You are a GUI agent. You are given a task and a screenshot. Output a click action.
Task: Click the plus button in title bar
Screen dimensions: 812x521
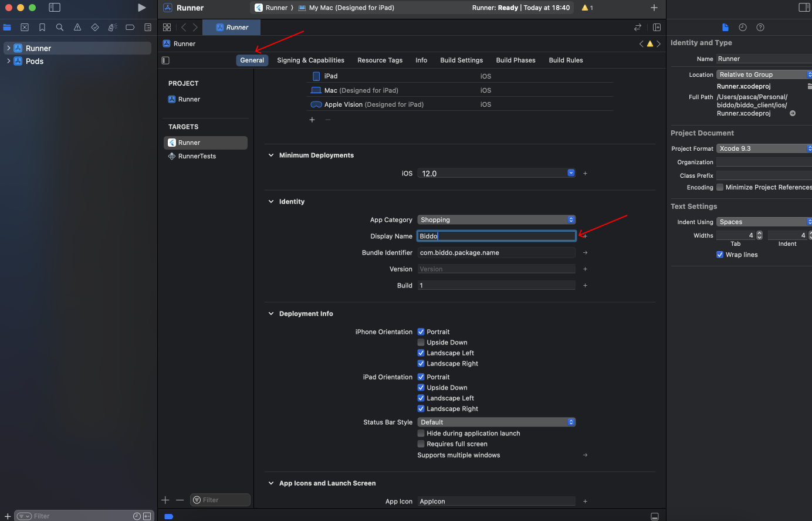point(654,8)
